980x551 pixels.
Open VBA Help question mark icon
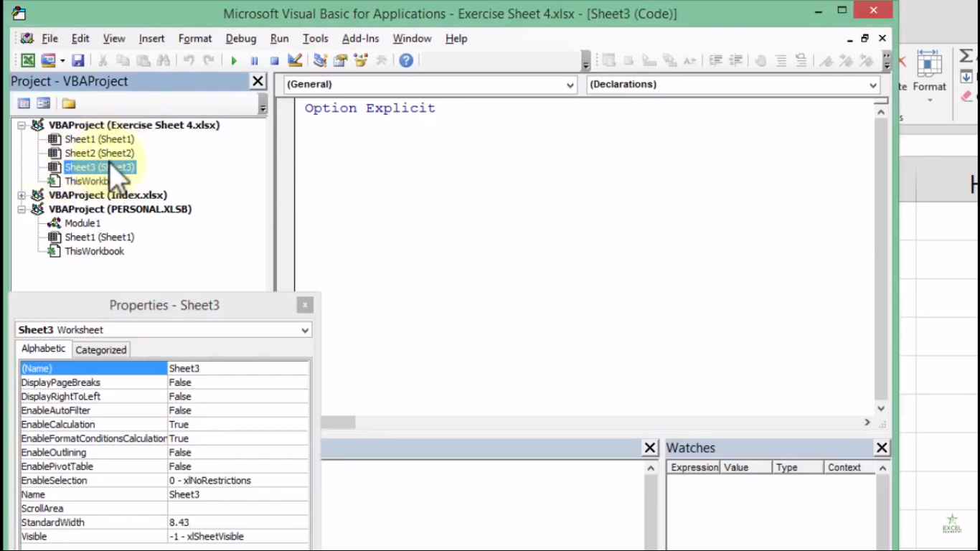coord(406,60)
